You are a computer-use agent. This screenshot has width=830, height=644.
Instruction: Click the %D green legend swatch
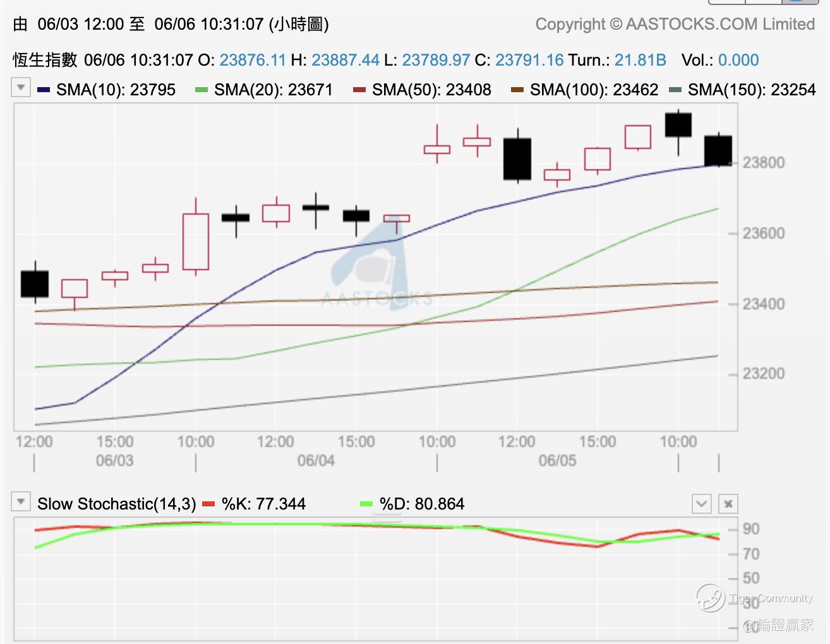pos(366,504)
